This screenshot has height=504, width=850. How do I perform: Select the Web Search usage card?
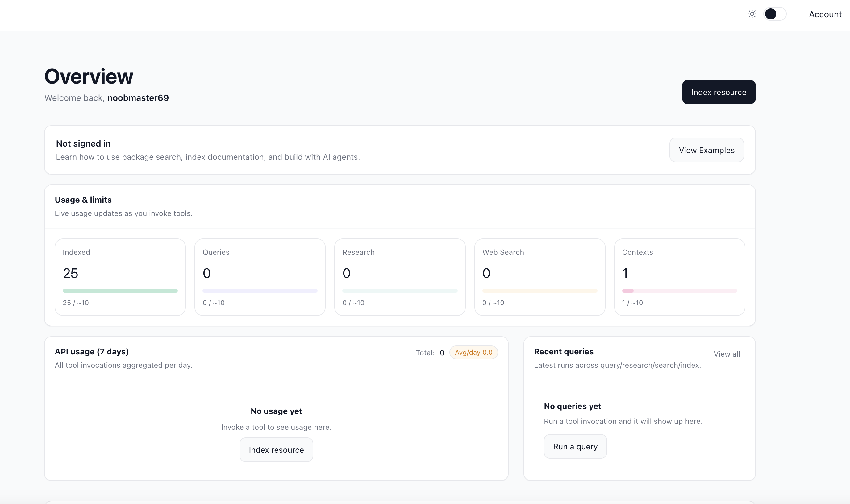click(540, 277)
